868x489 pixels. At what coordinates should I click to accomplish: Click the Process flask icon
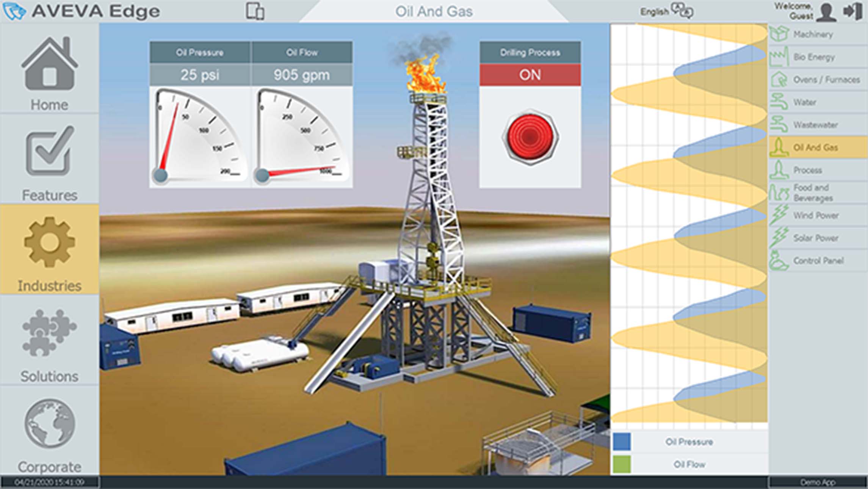tap(779, 170)
